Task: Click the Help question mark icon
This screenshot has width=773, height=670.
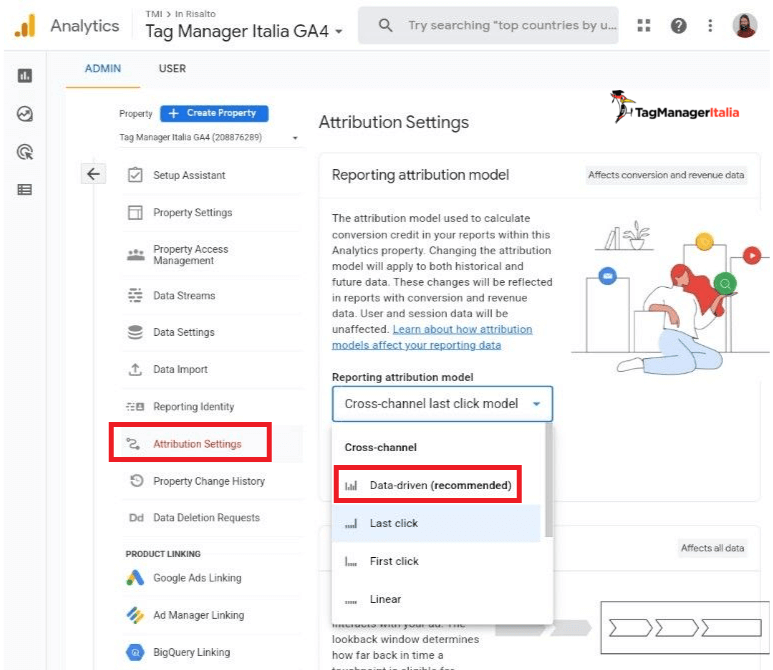Action: coord(678,25)
